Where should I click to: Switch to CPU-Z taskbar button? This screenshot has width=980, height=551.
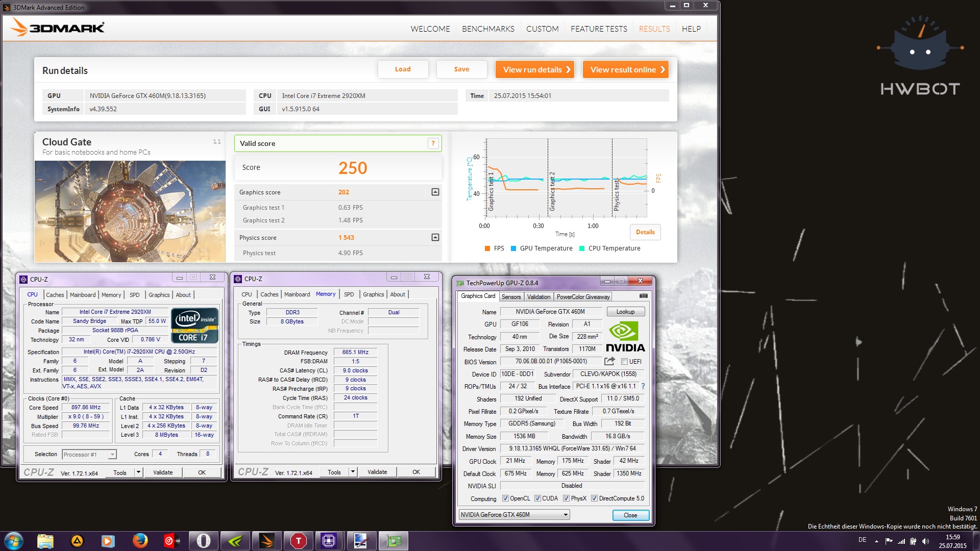(x=329, y=541)
